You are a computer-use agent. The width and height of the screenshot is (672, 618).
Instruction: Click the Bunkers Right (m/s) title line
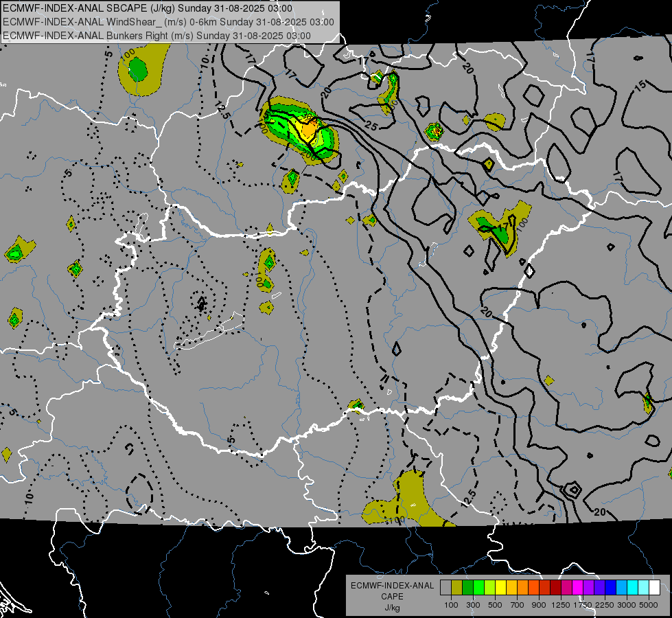coord(157,36)
